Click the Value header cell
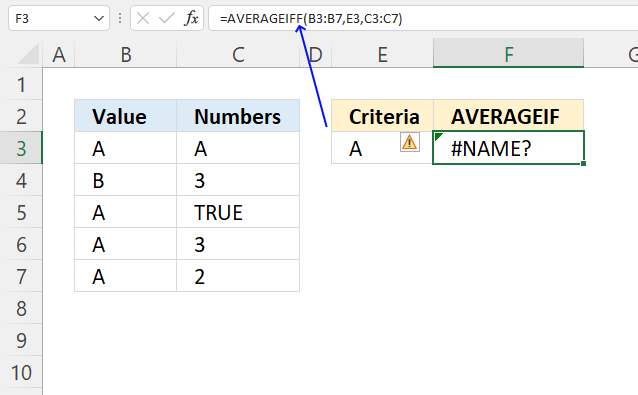Screen dimensions: 638x395 click(x=126, y=116)
